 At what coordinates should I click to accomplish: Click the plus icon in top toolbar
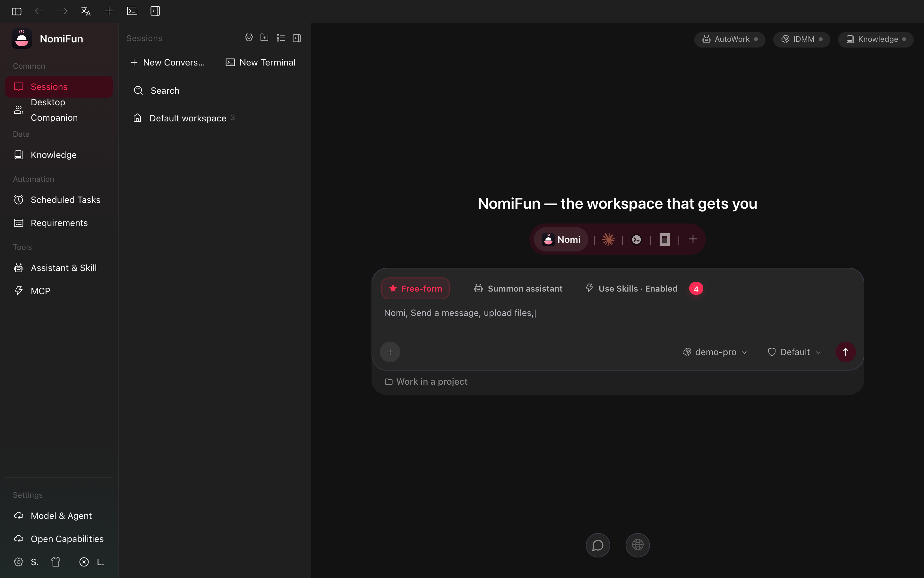click(109, 11)
